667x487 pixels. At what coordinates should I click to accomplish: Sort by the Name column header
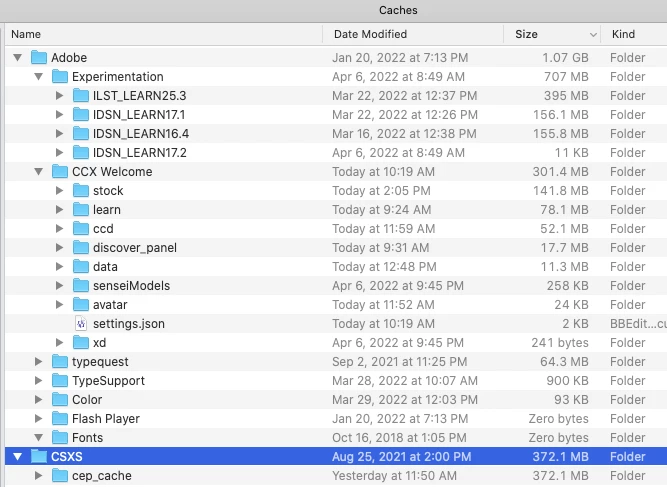pos(164,34)
